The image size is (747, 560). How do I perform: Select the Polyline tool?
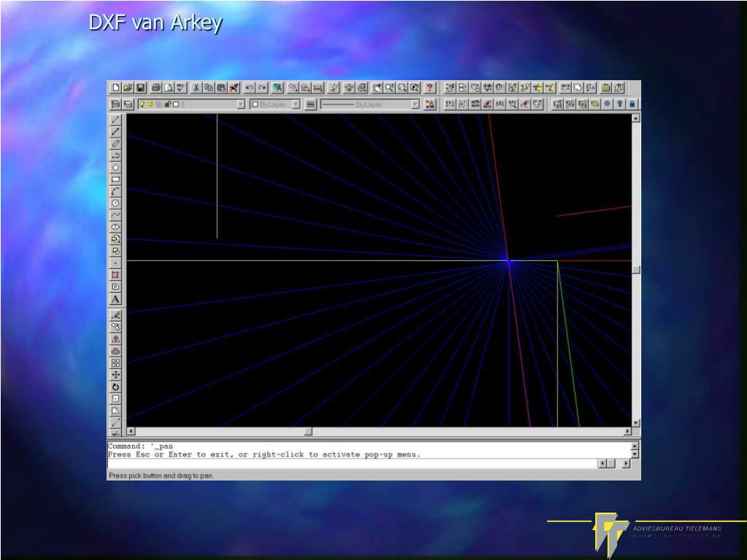click(115, 155)
